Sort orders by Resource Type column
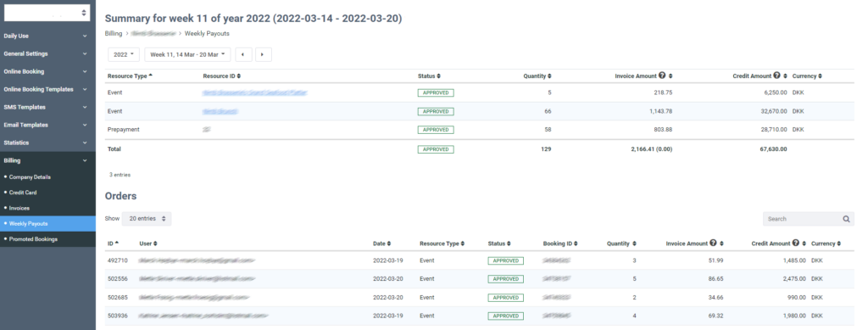Image resolution: width=868 pixels, height=330 pixels. coord(442,243)
